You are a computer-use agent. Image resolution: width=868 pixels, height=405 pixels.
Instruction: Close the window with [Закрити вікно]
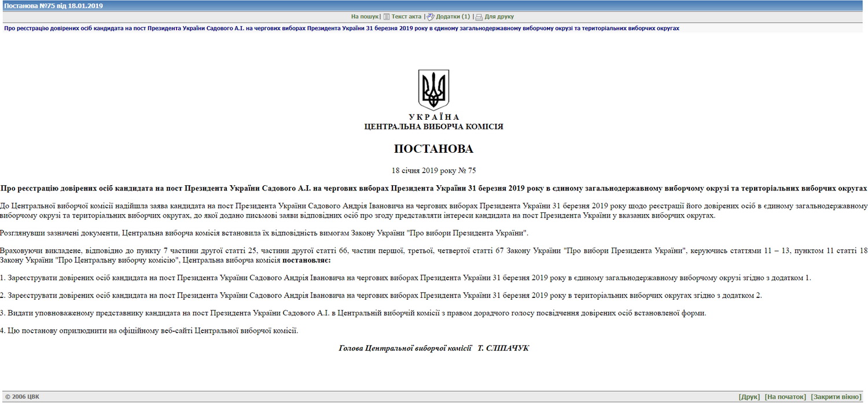pyautogui.click(x=836, y=397)
